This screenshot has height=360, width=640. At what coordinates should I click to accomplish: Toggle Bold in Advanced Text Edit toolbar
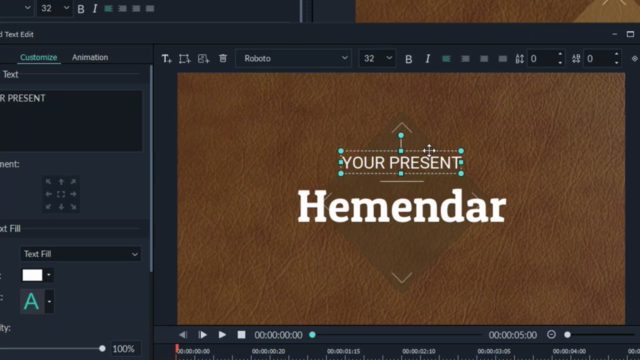409,59
